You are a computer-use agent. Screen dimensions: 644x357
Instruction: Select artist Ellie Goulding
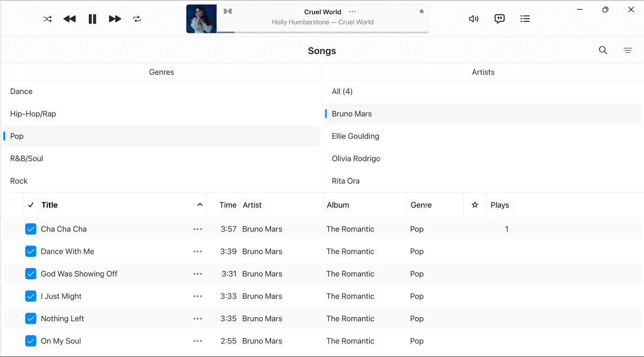(483, 136)
